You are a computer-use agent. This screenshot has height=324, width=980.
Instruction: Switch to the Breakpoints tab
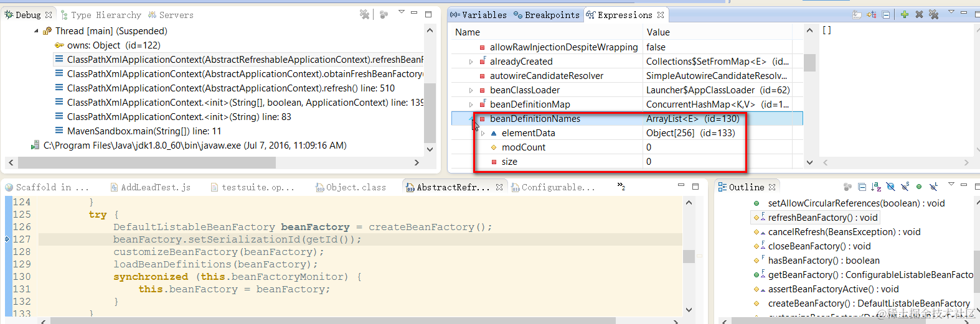(546, 15)
